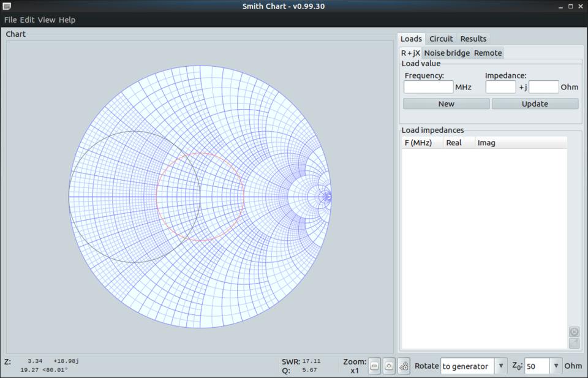588x378 pixels.
Task: Open the File menu
Action: tap(10, 20)
